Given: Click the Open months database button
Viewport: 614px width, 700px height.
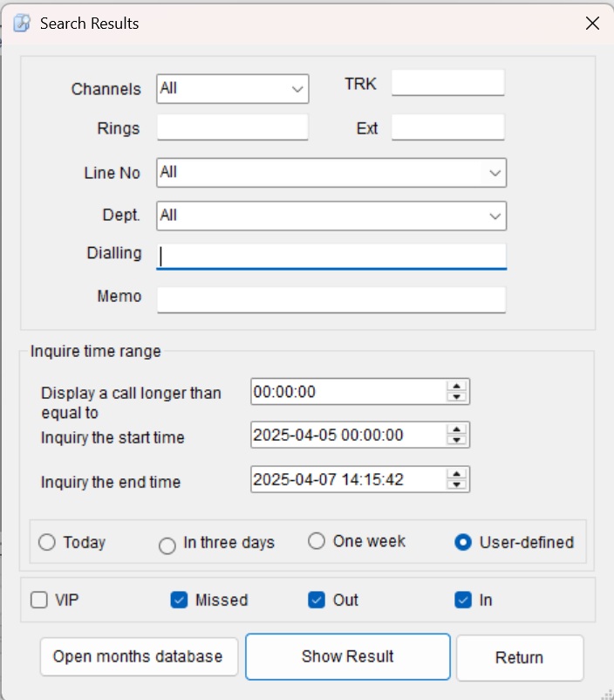Looking at the screenshot, I should [139, 656].
